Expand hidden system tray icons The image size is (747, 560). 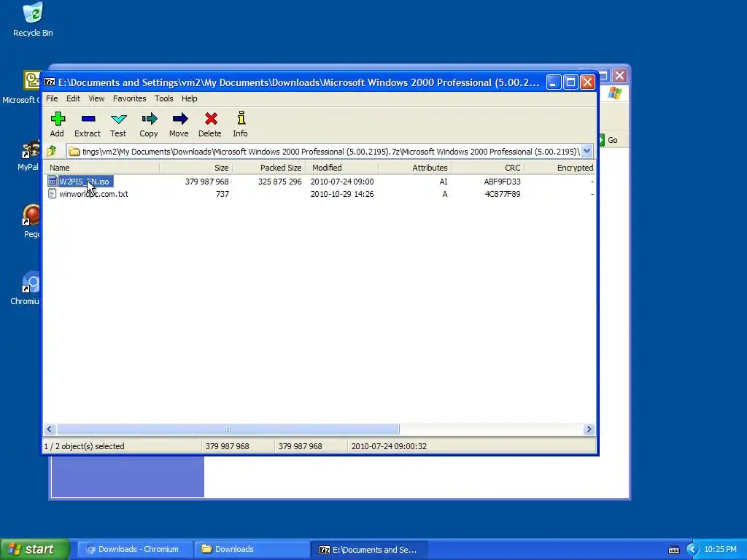click(692, 550)
